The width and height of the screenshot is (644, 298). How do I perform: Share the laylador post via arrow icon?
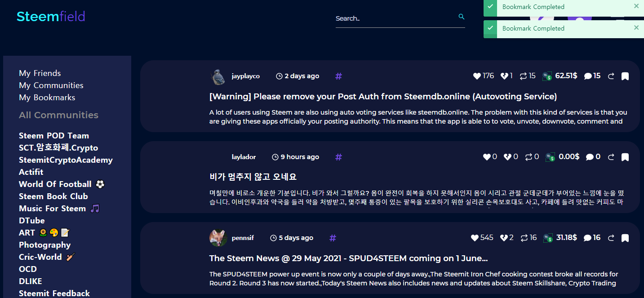tap(611, 157)
